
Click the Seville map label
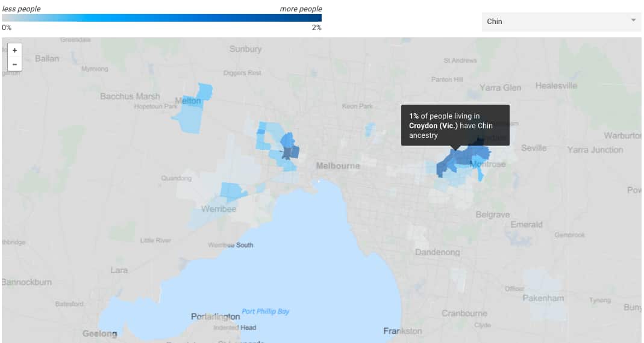534,148
